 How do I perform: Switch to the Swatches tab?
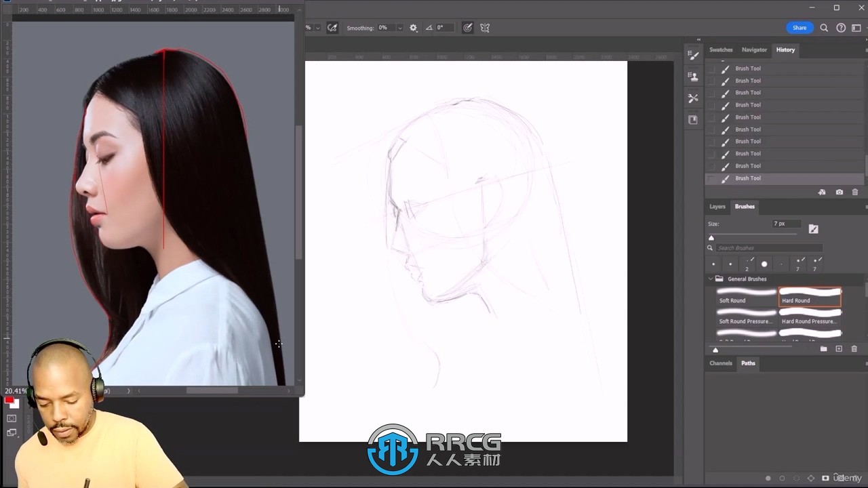(721, 49)
